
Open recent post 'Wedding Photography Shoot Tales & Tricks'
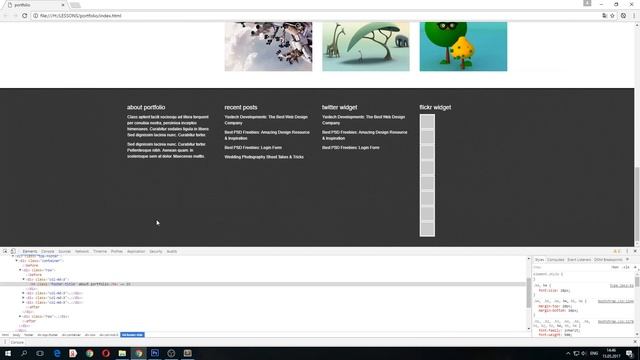(264, 157)
